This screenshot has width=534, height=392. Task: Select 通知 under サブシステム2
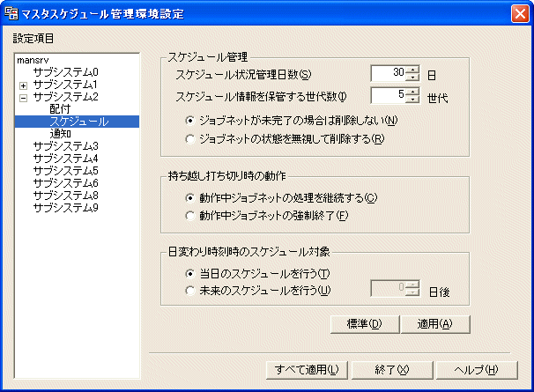(60, 134)
